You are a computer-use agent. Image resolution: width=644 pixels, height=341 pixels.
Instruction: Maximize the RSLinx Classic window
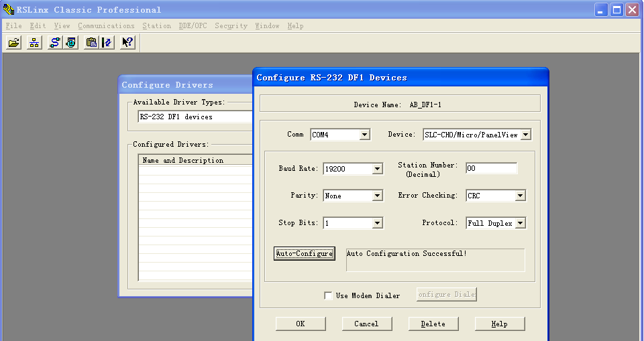616,10
